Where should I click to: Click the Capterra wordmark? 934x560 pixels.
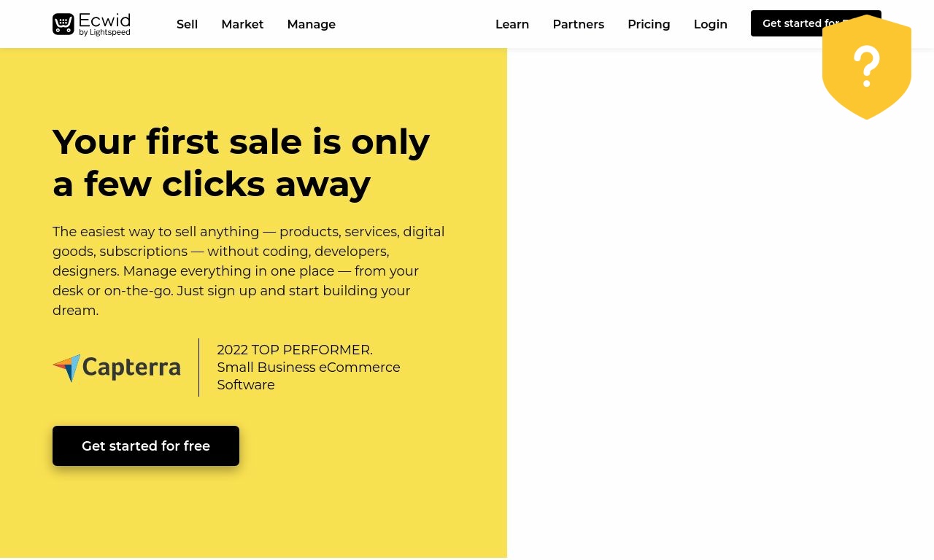[x=131, y=367]
